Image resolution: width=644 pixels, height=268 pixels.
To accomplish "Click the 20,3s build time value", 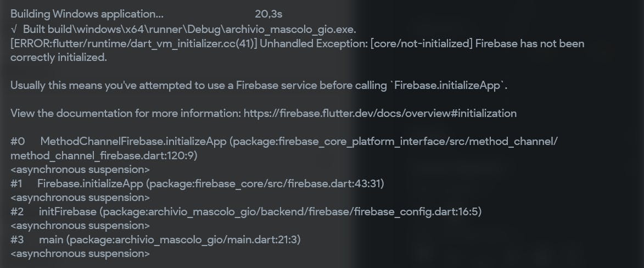I will [x=268, y=14].
